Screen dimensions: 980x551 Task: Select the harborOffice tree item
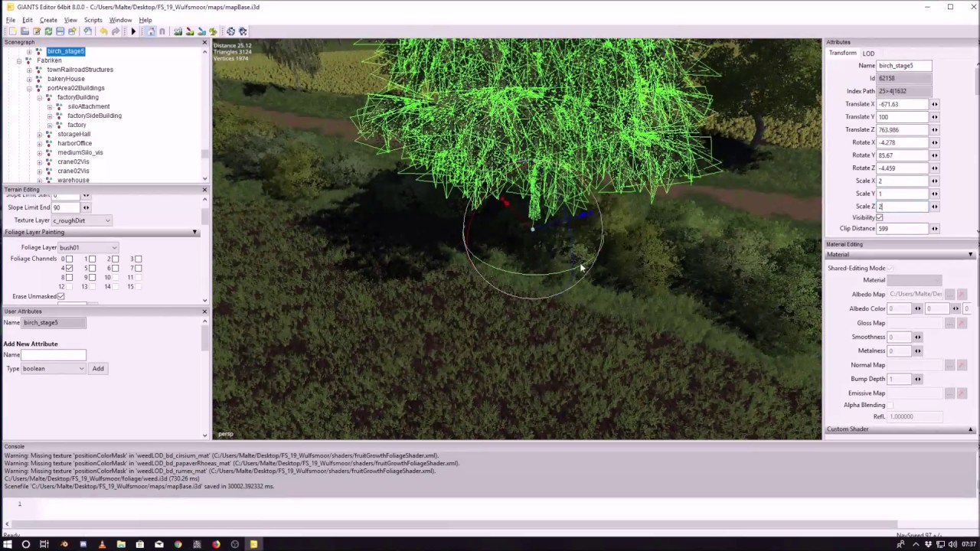[74, 143]
